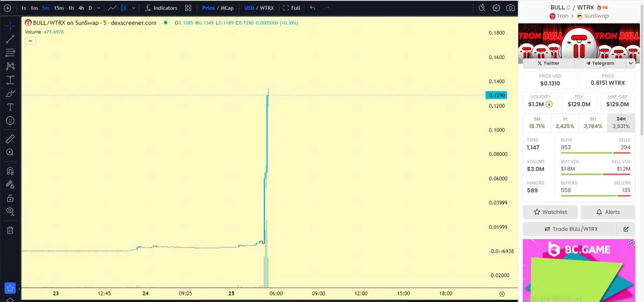Toggle lock all drawings

coord(10,198)
